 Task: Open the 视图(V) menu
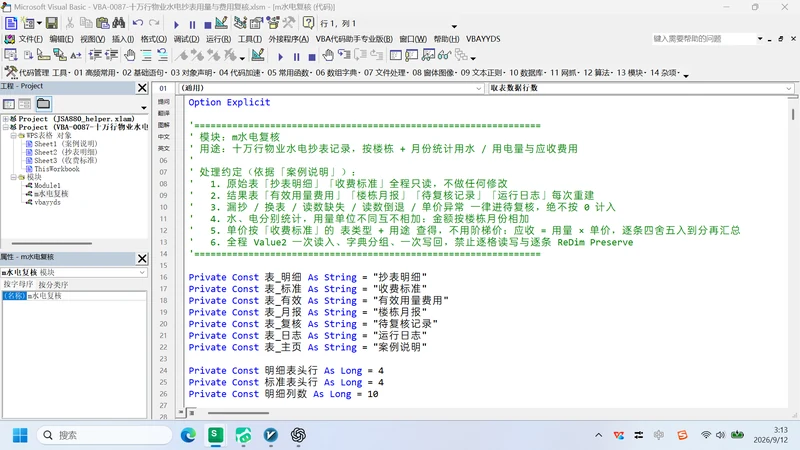tap(92, 39)
